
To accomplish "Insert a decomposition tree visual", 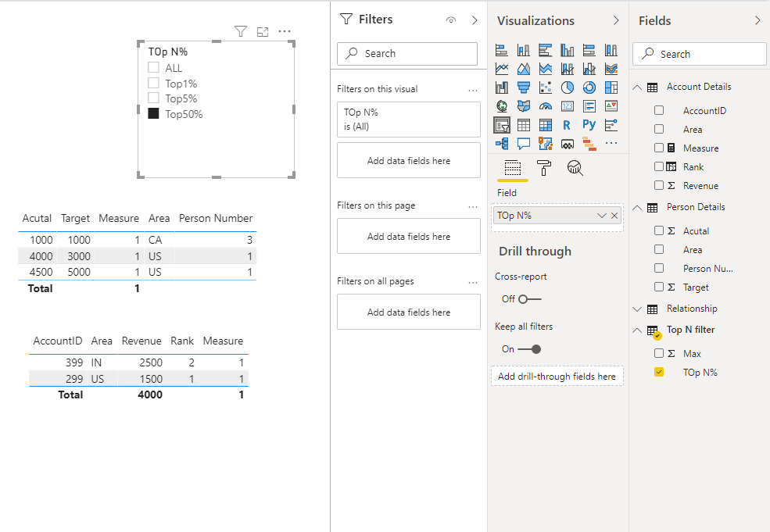I will tap(501, 143).
